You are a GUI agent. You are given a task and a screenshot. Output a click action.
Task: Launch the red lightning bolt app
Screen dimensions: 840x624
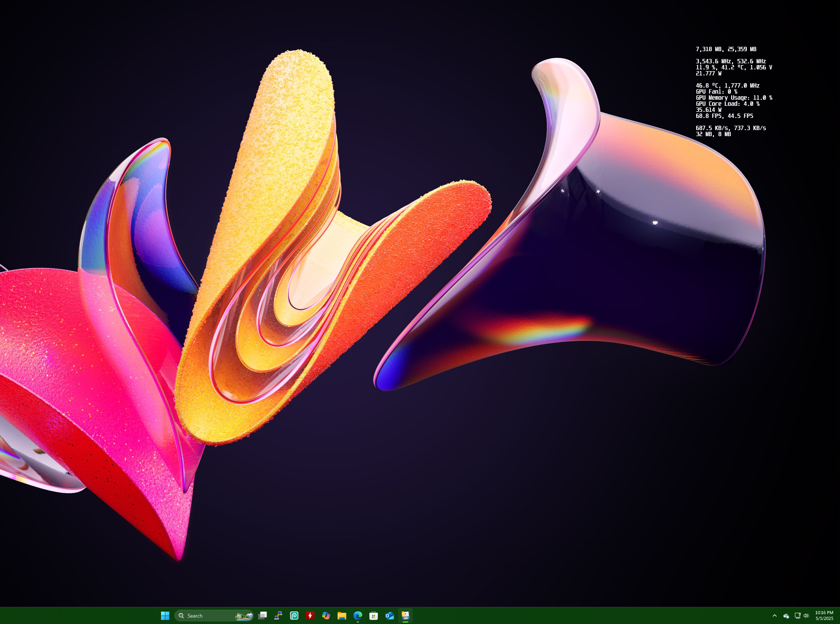point(310,616)
